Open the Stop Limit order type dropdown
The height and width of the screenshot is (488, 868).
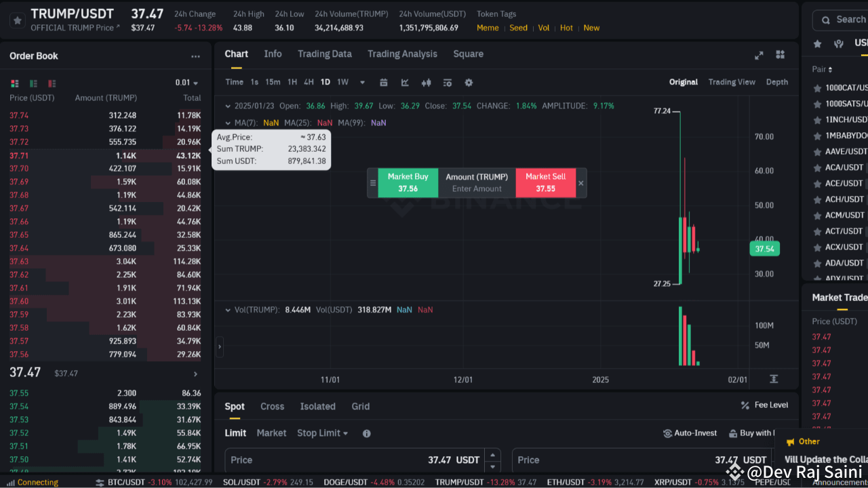click(322, 433)
